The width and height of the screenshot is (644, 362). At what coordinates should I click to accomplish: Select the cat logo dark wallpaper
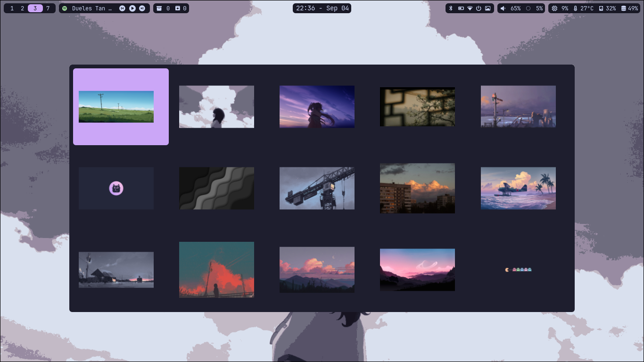pos(116,188)
